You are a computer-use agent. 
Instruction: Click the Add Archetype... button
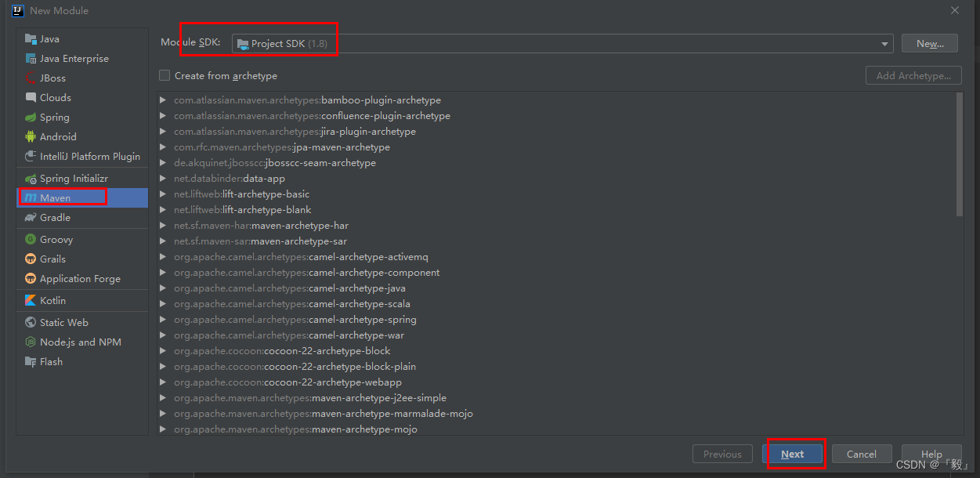913,76
